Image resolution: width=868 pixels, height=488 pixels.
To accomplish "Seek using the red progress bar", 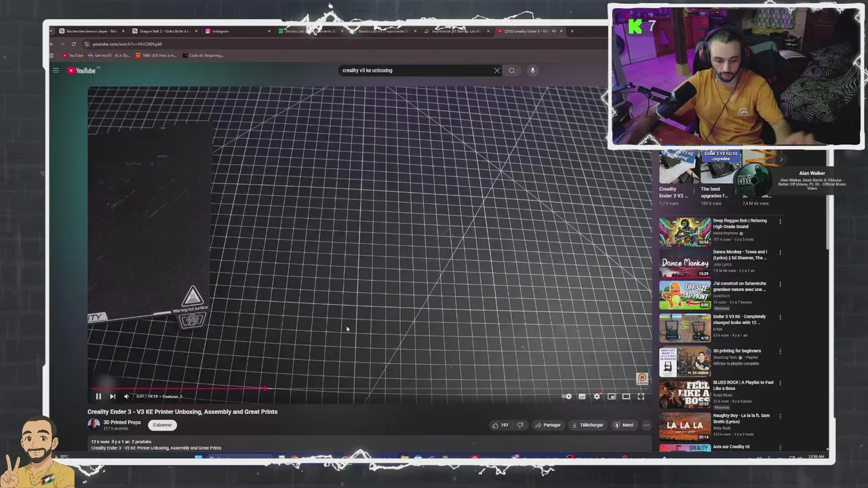I will point(370,389).
